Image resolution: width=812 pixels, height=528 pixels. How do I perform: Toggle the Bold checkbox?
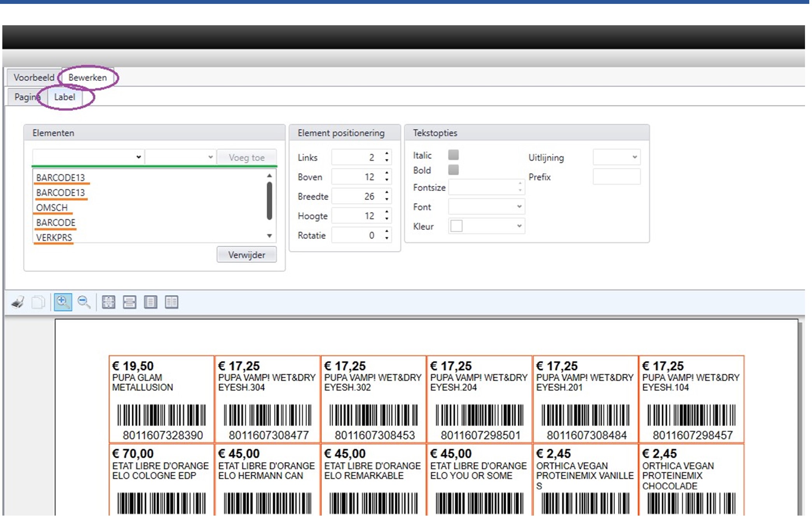point(453,170)
